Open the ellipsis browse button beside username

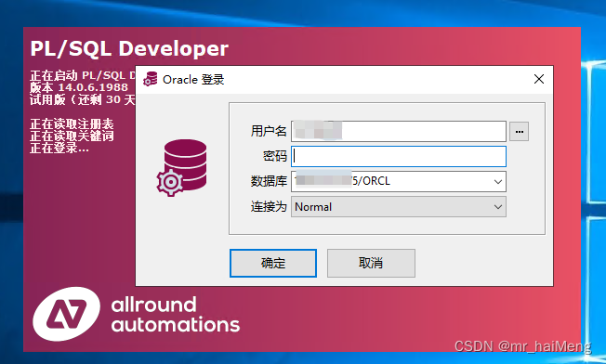[519, 132]
